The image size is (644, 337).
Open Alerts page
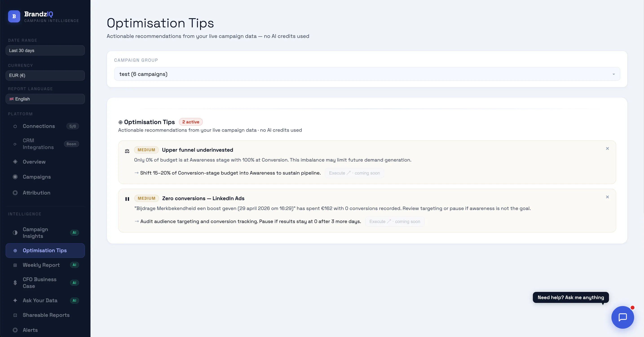pyautogui.click(x=45, y=330)
